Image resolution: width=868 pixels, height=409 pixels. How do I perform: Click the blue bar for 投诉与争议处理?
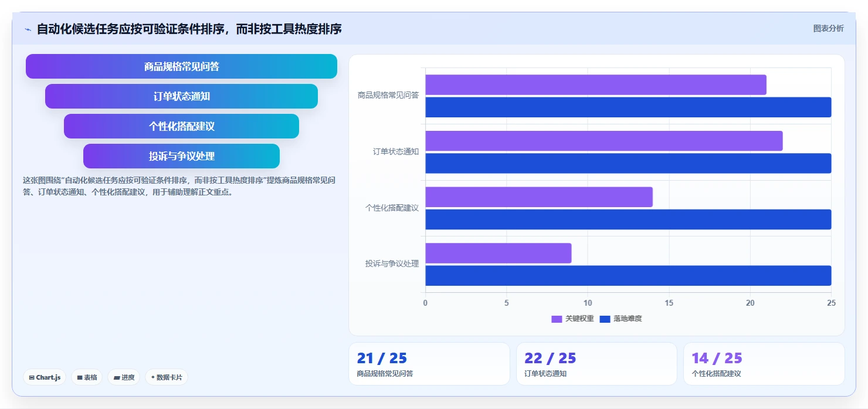coord(628,275)
